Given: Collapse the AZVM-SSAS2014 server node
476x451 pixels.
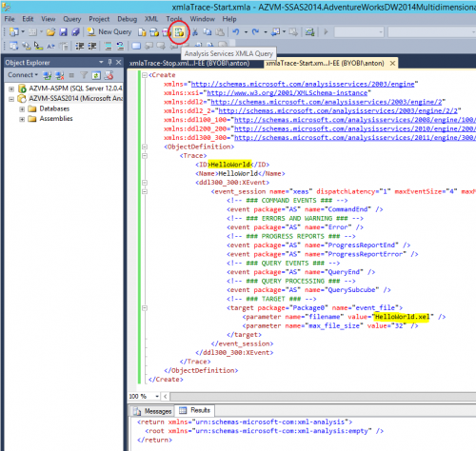Looking at the screenshot, I should point(11,99).
